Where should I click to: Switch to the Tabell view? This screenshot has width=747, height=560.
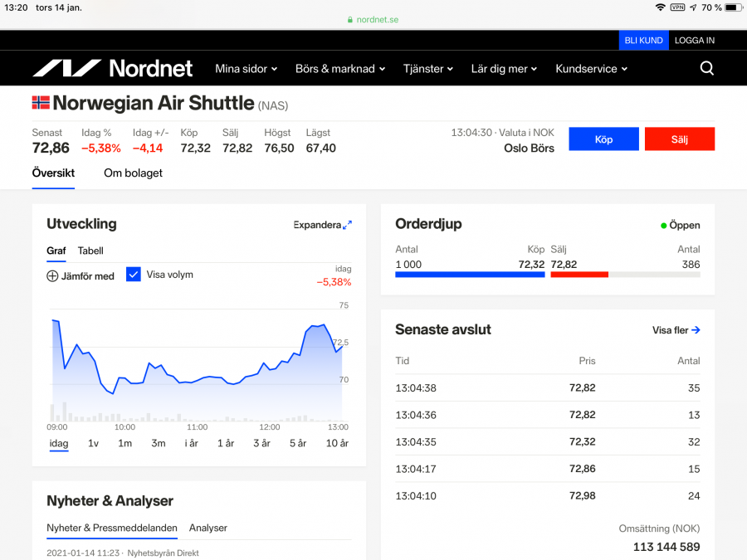pos(90,251)
